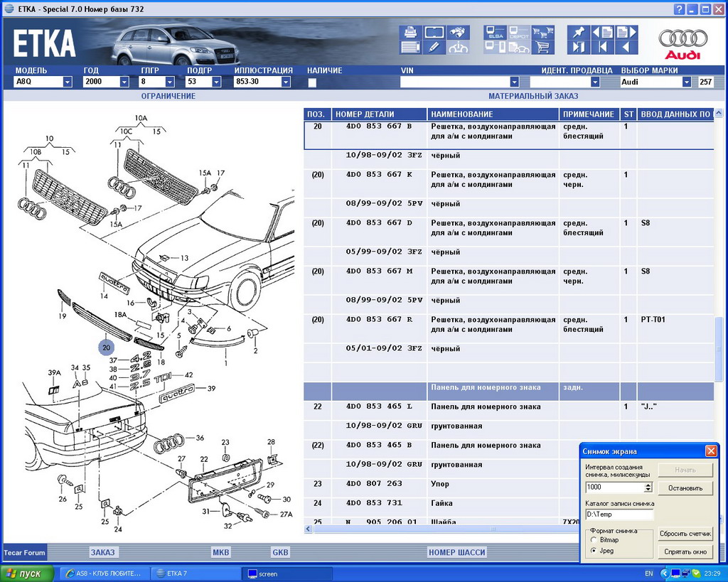Expand the МОДЕЛЬ dropdown showing A8Q
The width and height of the screenshot is (728, 582).
click(x=68, y=82)
